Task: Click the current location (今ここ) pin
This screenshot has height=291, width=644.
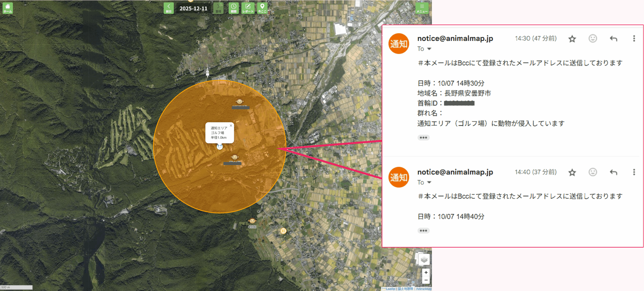Action: point(262,8)
